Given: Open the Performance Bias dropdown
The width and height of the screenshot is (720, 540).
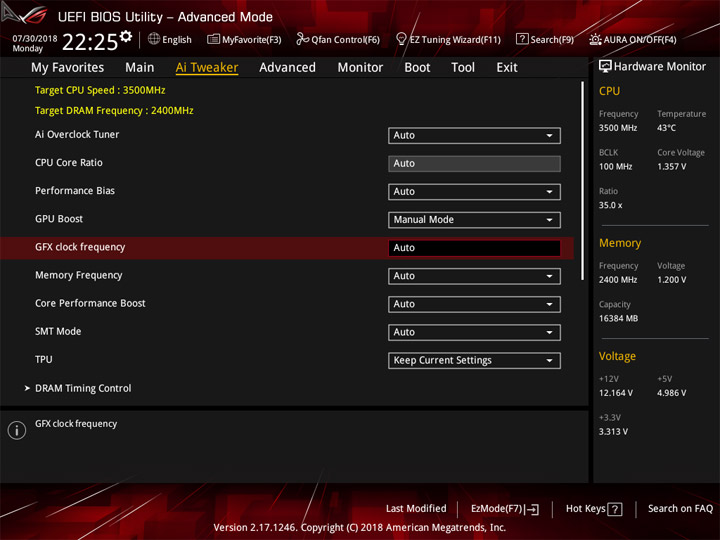Looking at the screenshot, I should click(474, 191).
